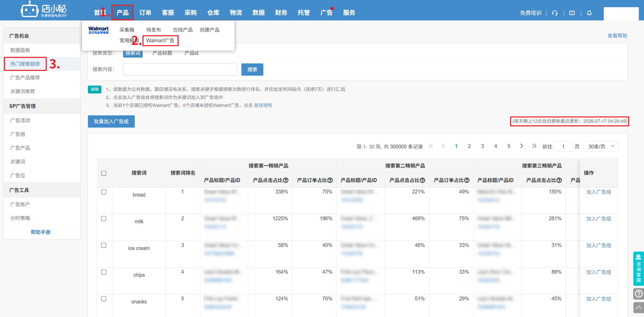Click the floating question mark help button
This screenshot has height=317, width=644.
639,294
